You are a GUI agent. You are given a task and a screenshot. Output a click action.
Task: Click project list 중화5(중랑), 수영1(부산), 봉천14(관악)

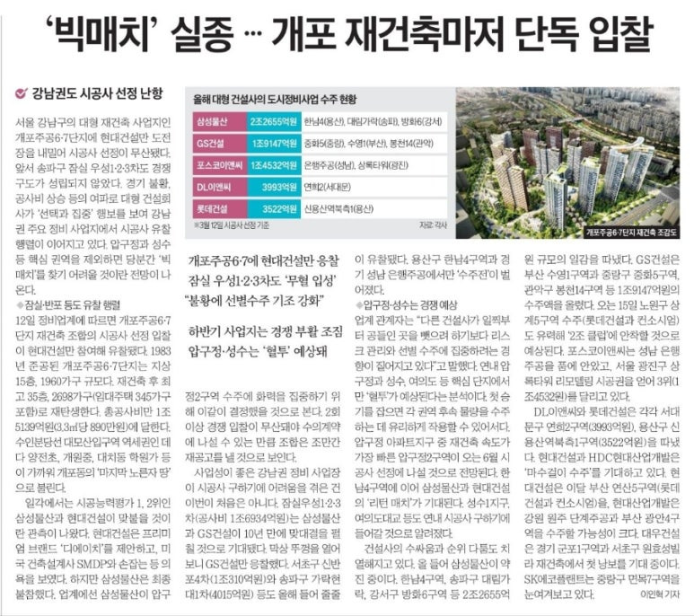pos(369,144)
